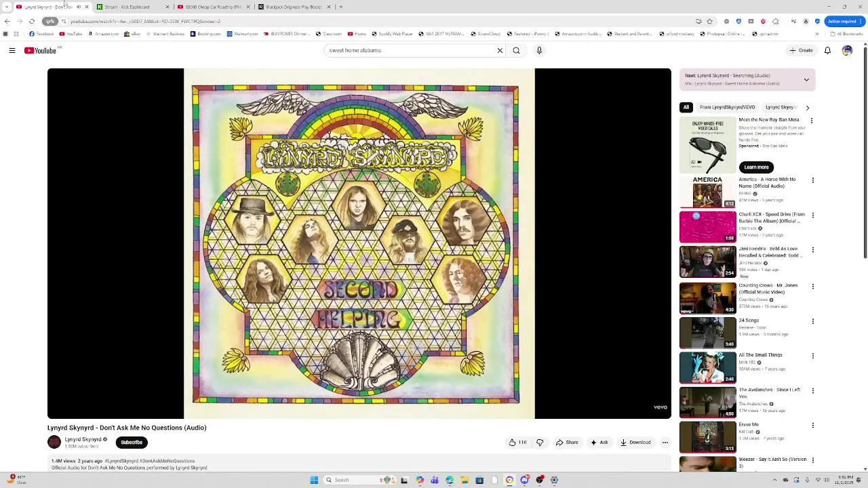Open more actions ellipsis under the video

point(665,443)
